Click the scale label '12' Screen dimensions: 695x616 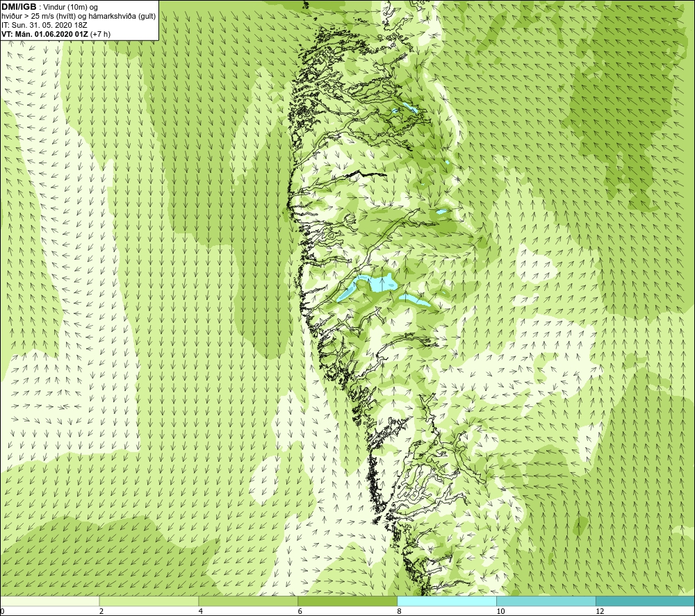pos(600,612)
